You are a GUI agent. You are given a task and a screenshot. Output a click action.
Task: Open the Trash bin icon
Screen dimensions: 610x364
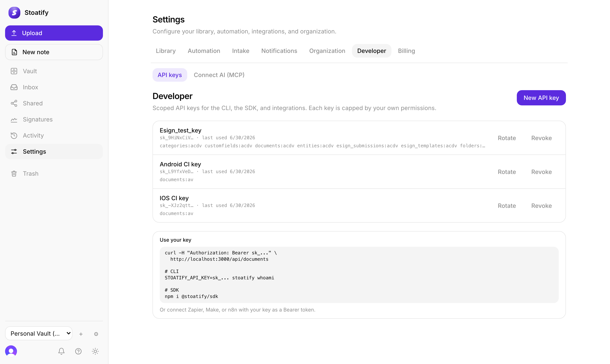point(14,174)
